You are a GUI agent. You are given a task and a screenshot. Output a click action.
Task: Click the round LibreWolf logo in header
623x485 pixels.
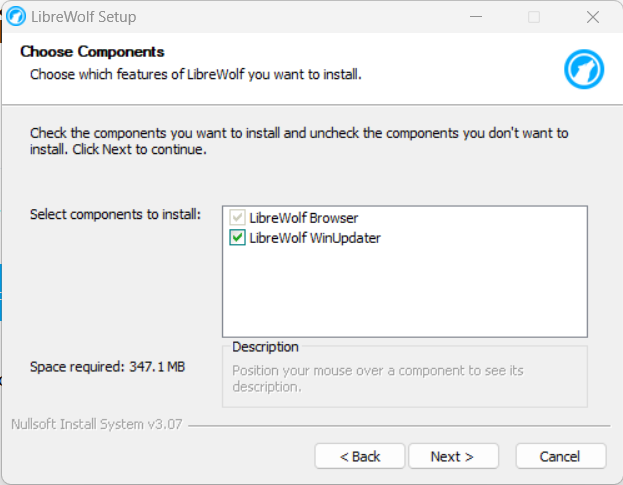tap(584, 70)
